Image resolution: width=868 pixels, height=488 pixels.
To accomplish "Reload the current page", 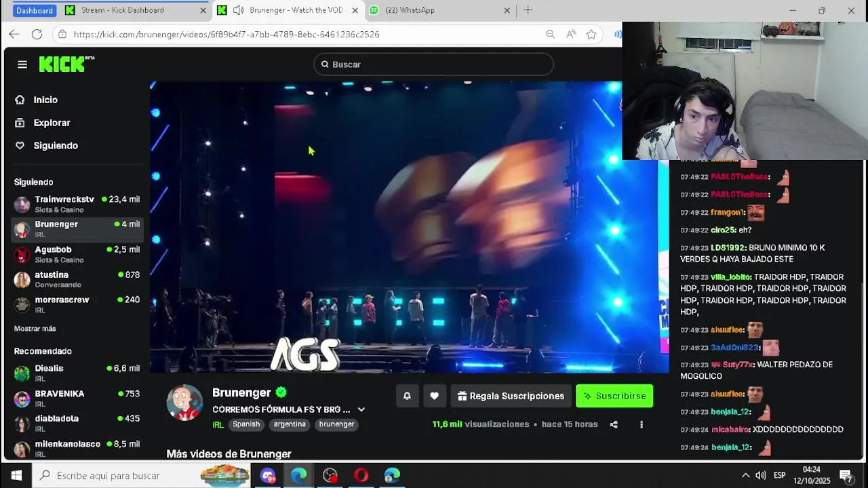I will coord(37,35).
